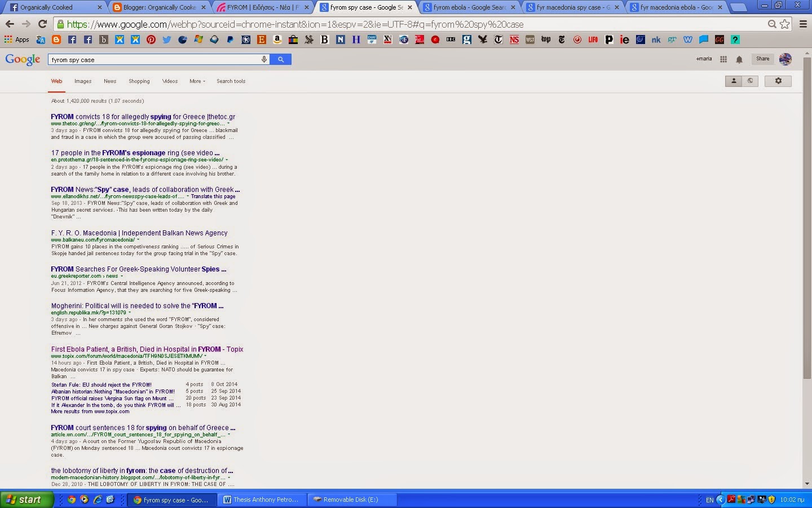The width and height of the screenshot is (812, 508).
Task: Open 'First Ebola Patient, a British' Topix result
Action: 147,349
